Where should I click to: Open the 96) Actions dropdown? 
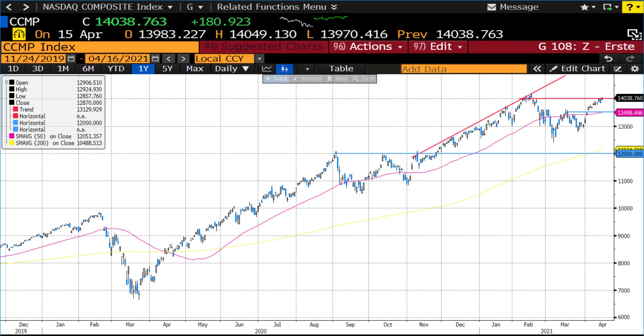pos(368,47)
